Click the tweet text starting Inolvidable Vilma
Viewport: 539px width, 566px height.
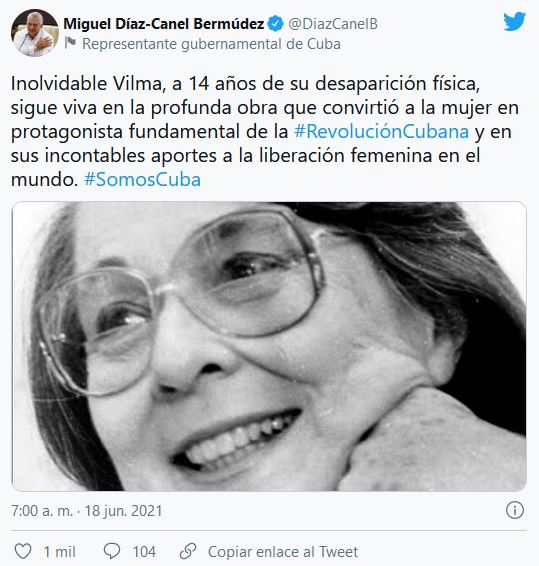pyautogui.click(x=265, y=131)
